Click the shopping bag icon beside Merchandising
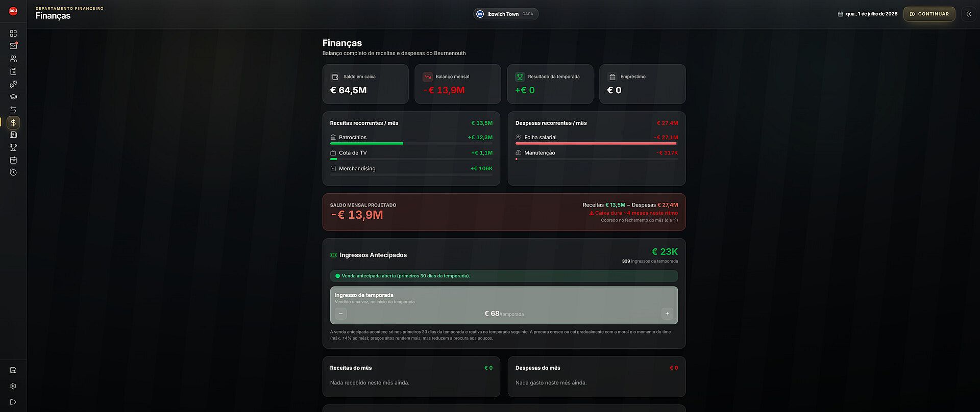This screenshot has height=412, width=980. [x=333, y=169]
